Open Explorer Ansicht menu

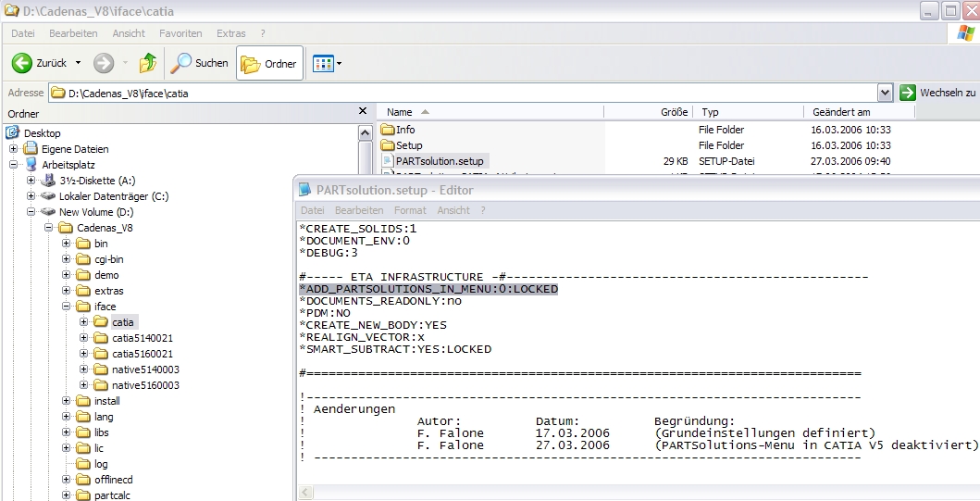(129, 33)
